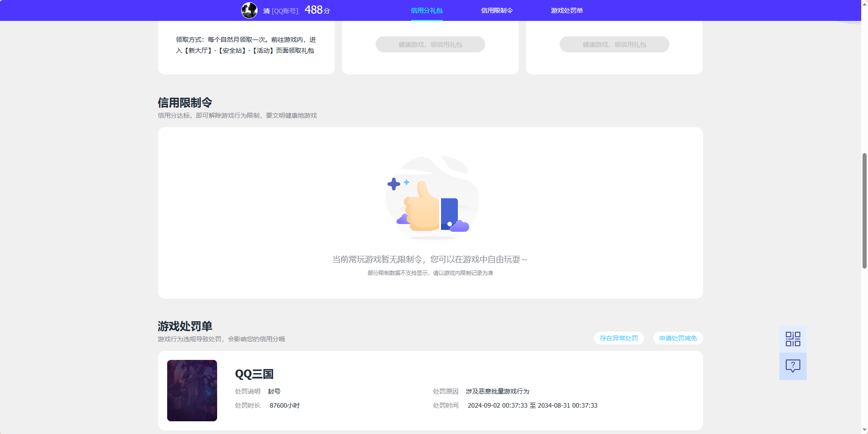Switch to the 游戏处罚单 tab
Screen dimensions: 868x434
[567, 10]
